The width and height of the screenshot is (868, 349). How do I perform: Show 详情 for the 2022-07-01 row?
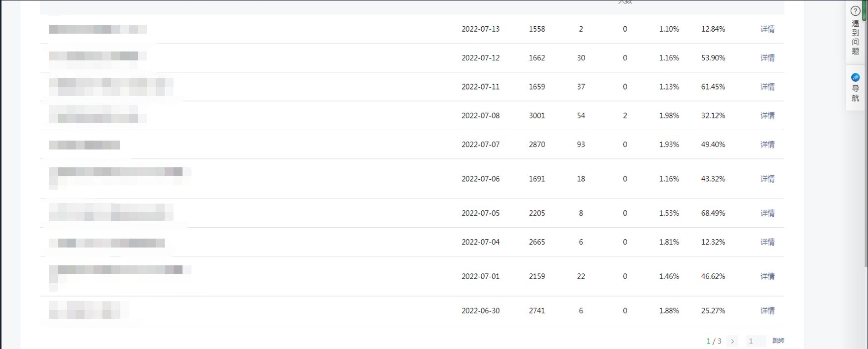(x=767, y=276)
